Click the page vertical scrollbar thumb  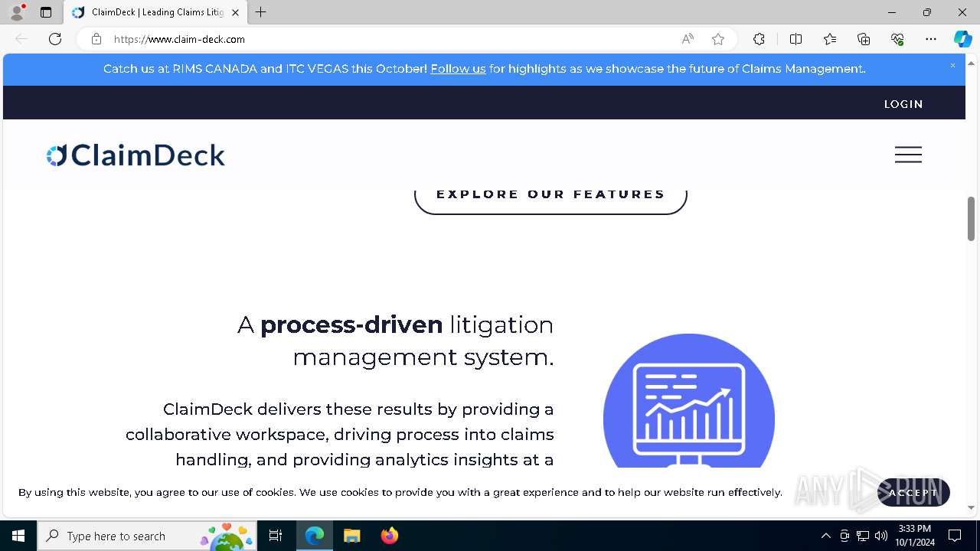point(971,219)
